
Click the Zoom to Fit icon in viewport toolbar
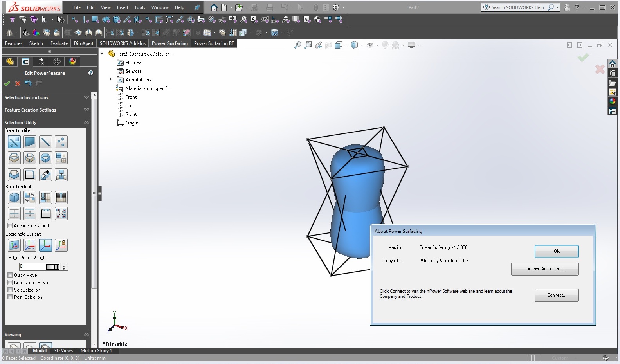(x=298, y=45)
